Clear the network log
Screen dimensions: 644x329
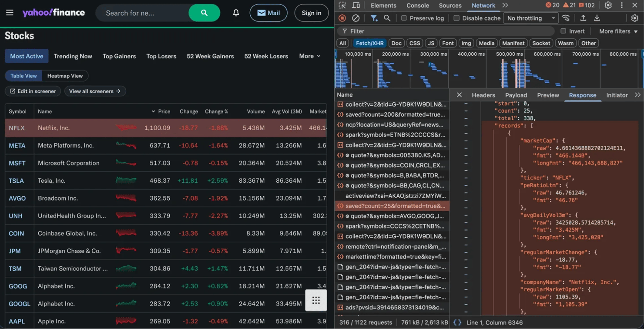[356, 18]
